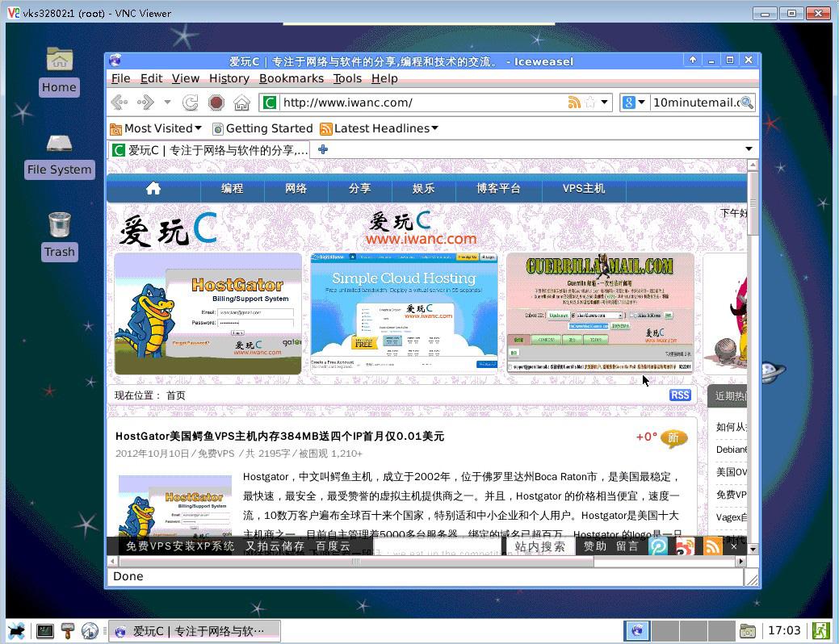Close the bottom floating bar with the X
Image resolution: width=839 pixels, height=644 pixels.
733,546
